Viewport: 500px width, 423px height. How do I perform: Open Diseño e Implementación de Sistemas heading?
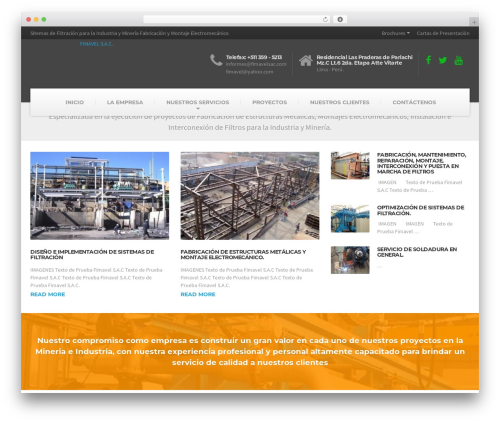pyautogui.click(x=92, y=254)
